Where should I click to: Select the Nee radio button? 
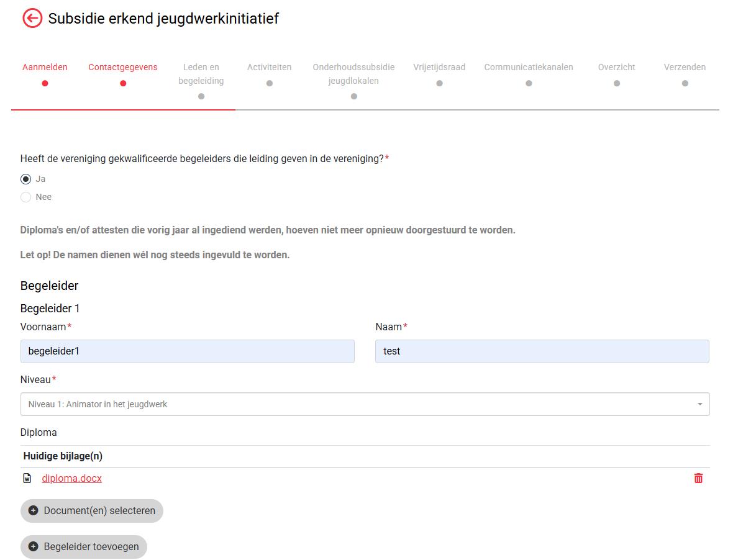26,197
